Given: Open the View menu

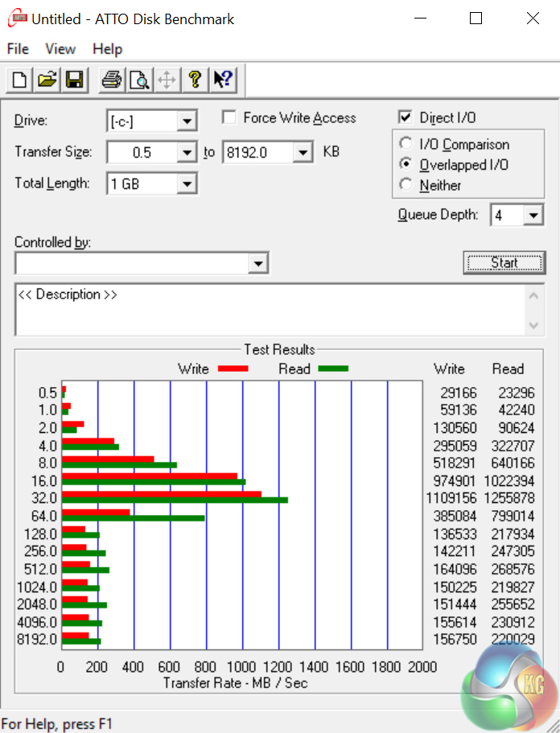Looking at the screenshot, I should coord(60,49).
